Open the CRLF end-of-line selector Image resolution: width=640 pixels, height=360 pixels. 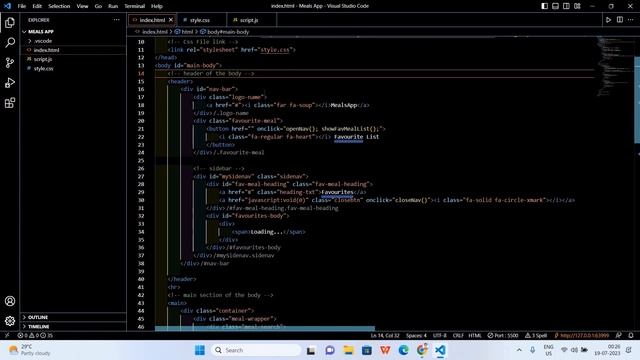(458, 336)
